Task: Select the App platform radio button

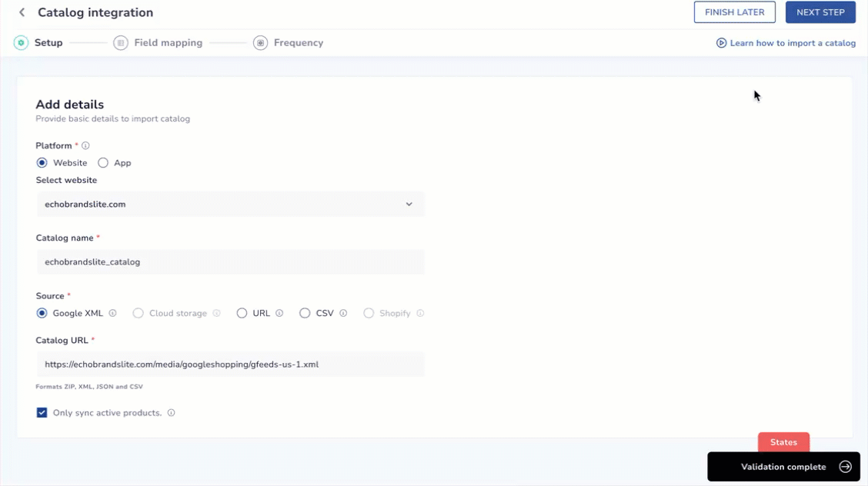Action: point(103,162)
